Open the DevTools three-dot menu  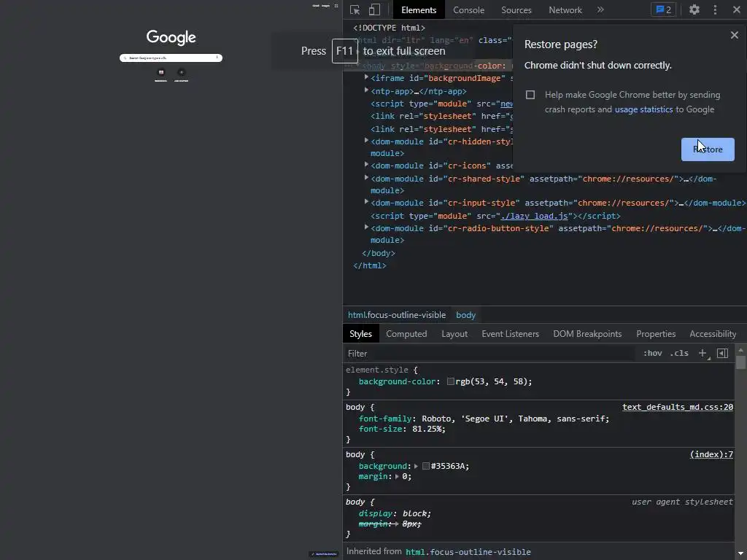715,9
